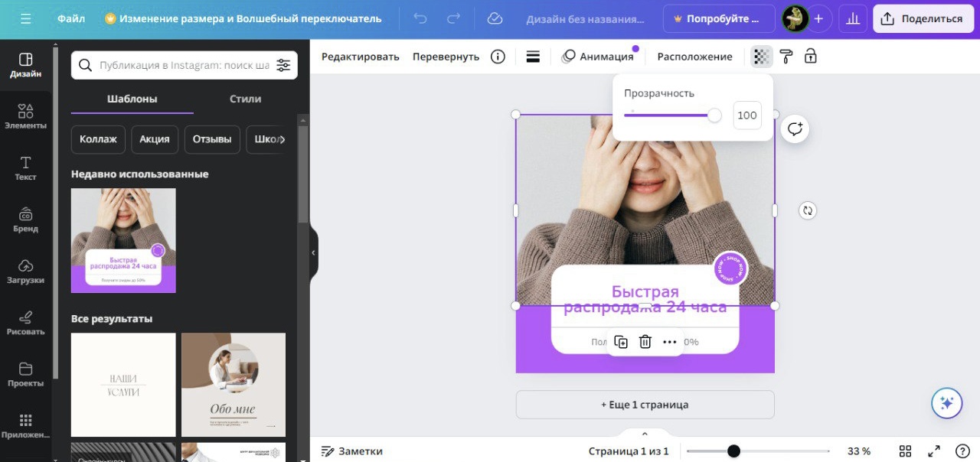Click Перевернуть in the toolbar

446,57
